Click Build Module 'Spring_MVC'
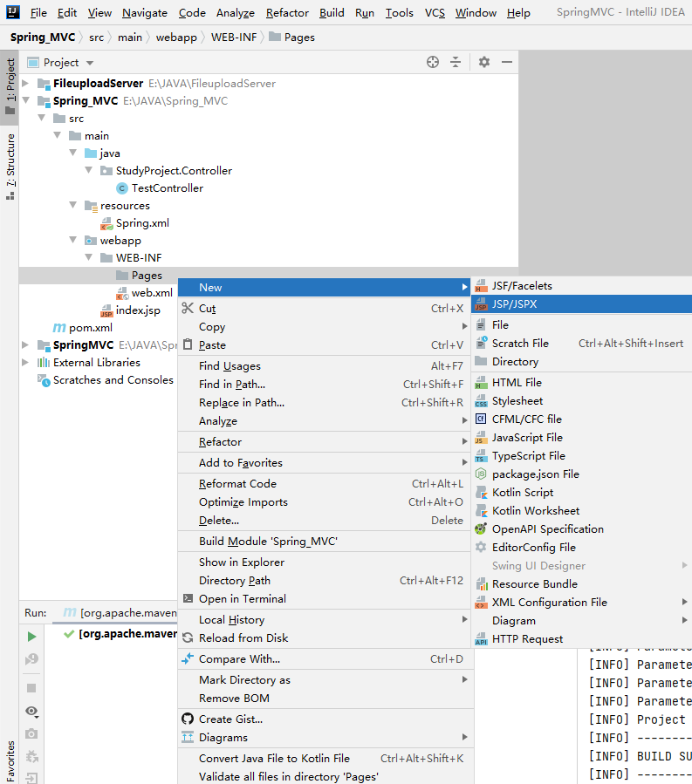The height and width of the screenshot is (784, 692). 325,541
